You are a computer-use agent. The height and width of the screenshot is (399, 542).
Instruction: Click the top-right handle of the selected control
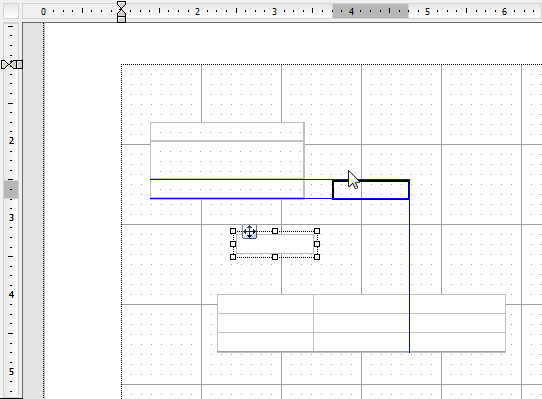point(317,231)
